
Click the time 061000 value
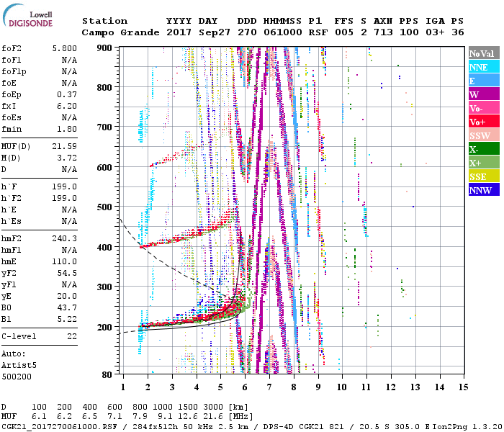(x=283, y=32)
